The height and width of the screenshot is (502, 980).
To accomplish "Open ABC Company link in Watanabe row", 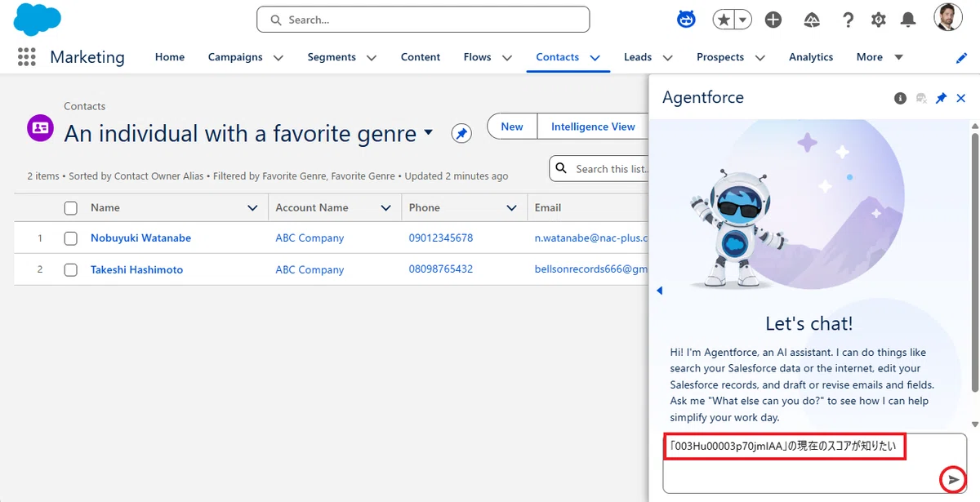I will [x=310, y=238].
